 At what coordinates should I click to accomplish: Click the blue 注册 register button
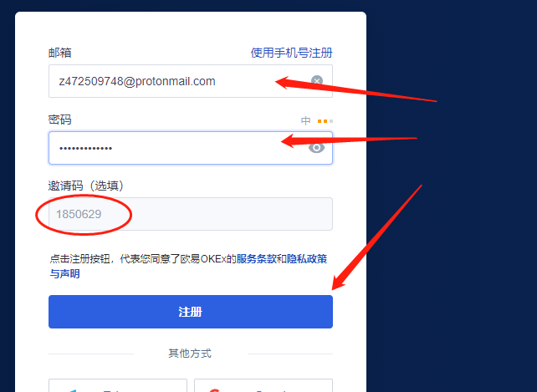pyautogui.click(x=191, y=312)
